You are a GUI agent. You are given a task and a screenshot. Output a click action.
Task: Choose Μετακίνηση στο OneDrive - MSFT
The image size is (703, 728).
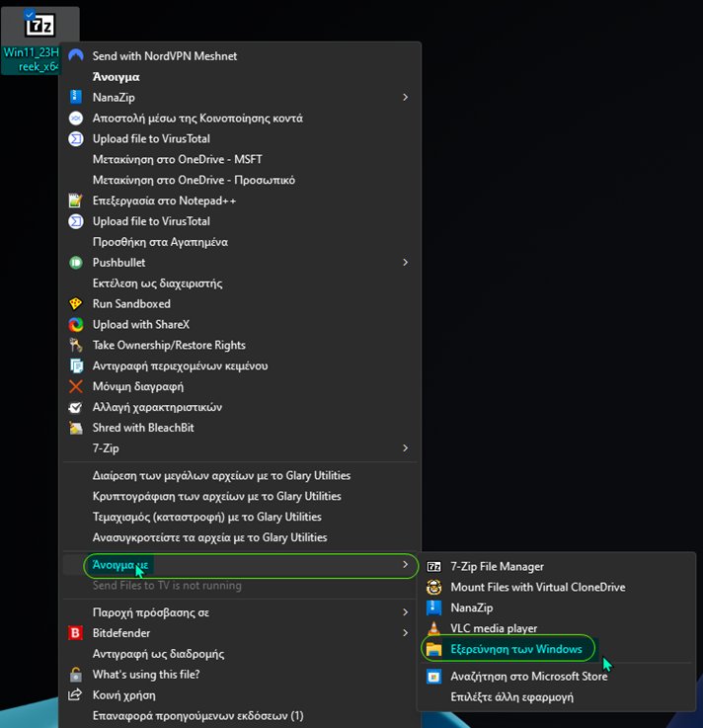178,159
